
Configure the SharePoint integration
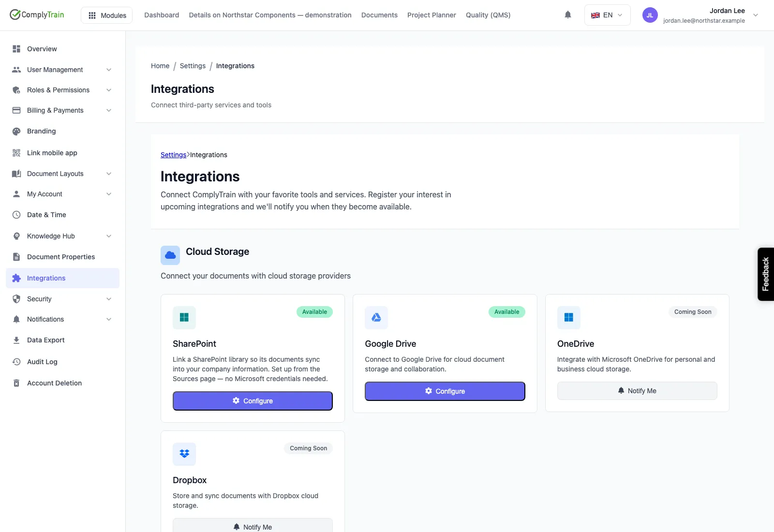[x=253, y=401]
